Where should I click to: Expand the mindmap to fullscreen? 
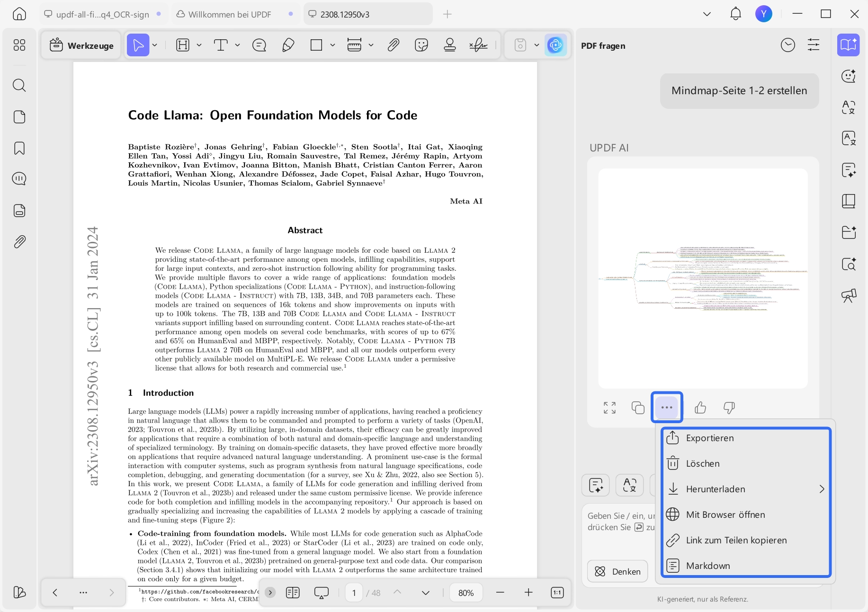(x=610, y=408)
